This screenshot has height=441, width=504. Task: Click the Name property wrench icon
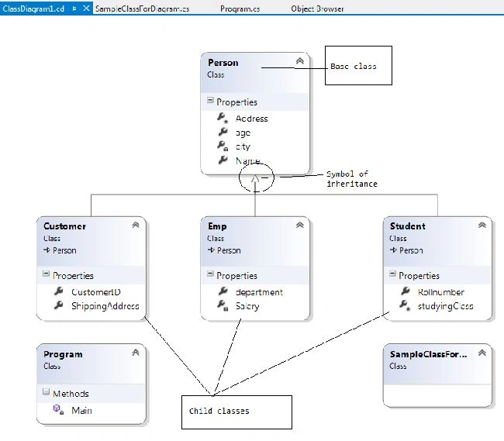pyautogui.click(x=223, y=160)
